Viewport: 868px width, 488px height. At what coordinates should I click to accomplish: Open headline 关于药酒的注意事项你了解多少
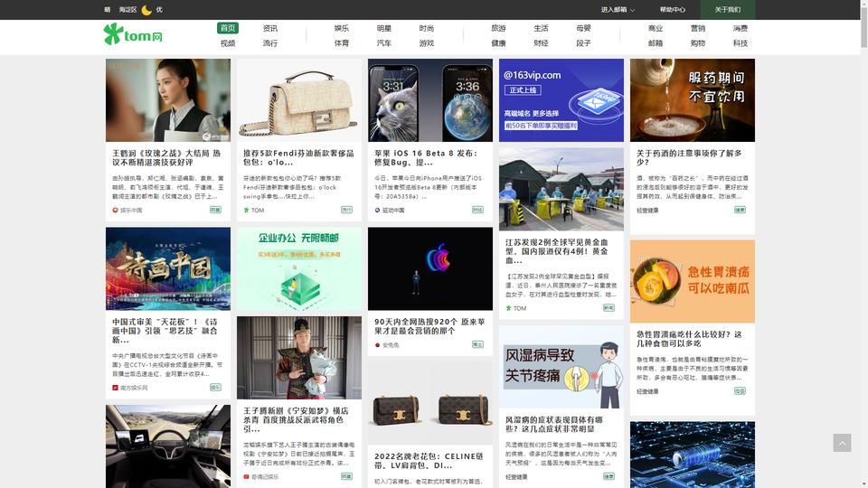coord(689,157)
